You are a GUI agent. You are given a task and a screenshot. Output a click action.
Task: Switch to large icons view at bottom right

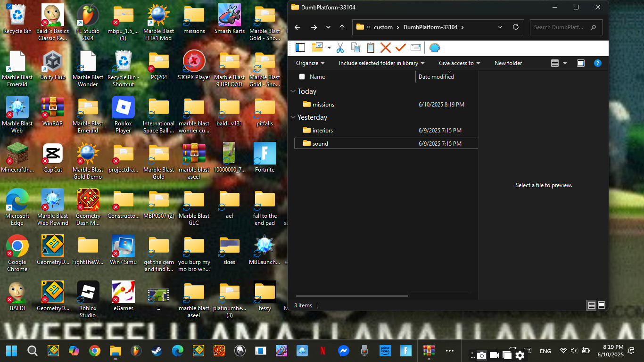[602, 305]
